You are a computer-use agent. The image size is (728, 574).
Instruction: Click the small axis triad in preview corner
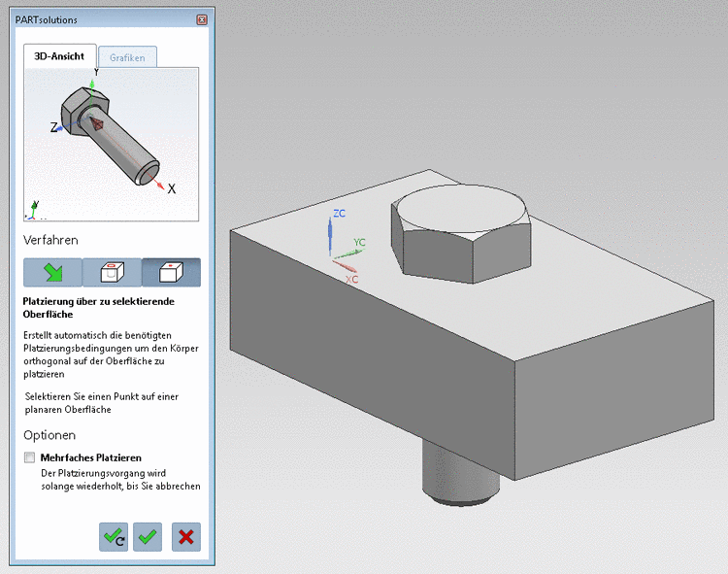pyautogui.click(x=33, y=211)
